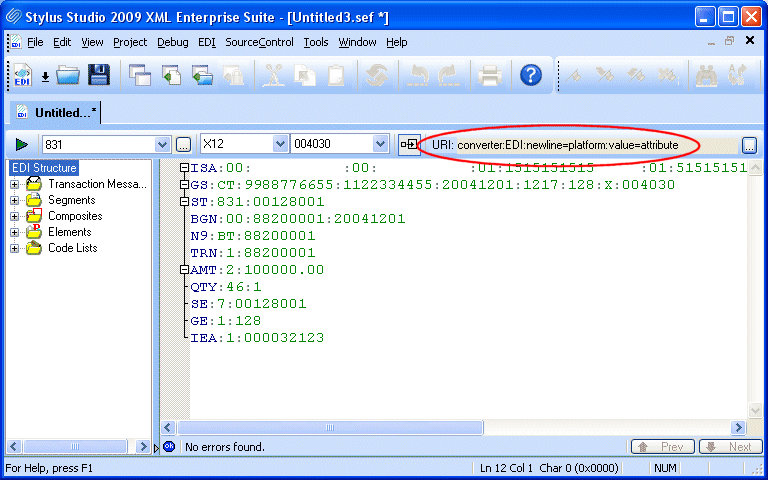Viewport: 768px width, 480px height.
Task: Click the Redo arrow icon
Action: pos(448,76)
